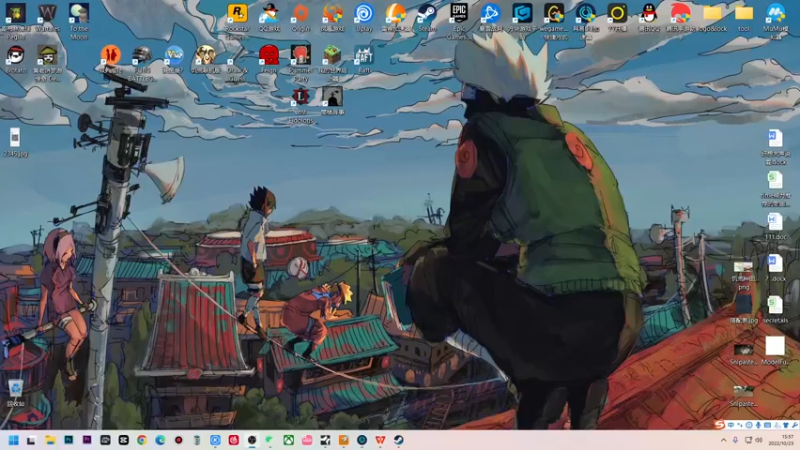Image resolution: width=800 pixels, height=450 pixels.
Task: Launch the To the Moon shortcut
Action: tap(79, 19)
